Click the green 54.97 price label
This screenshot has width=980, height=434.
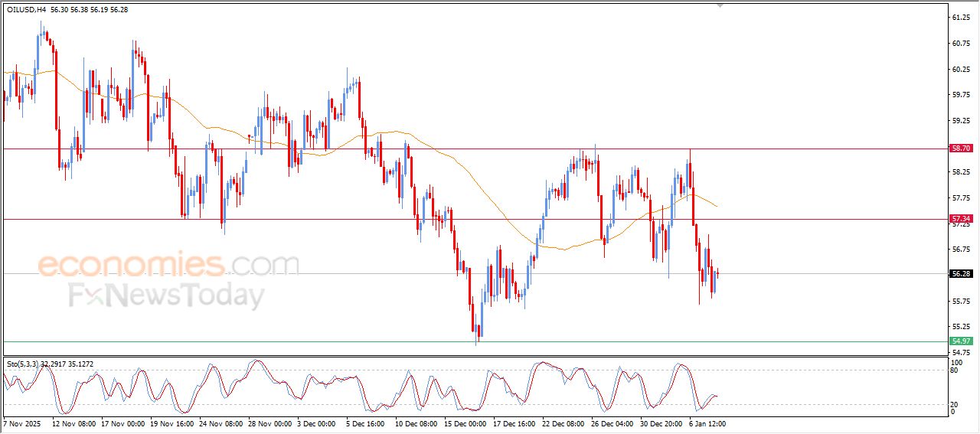(x=961, y=341)
